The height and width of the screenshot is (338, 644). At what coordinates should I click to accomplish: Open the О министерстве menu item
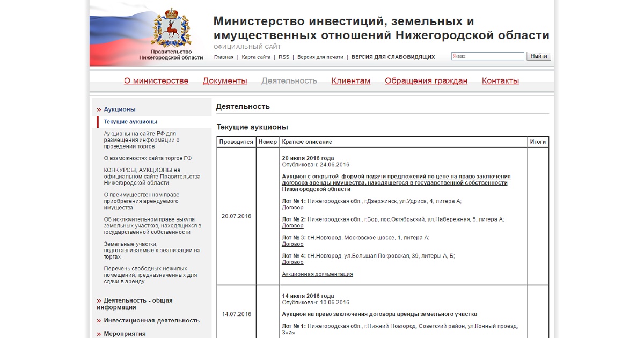(156, 81)
